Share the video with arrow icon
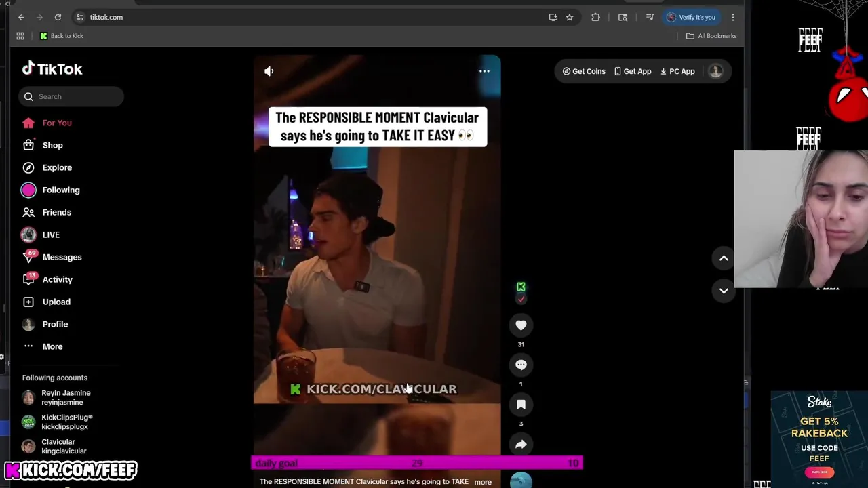 (x=521, y=445)
